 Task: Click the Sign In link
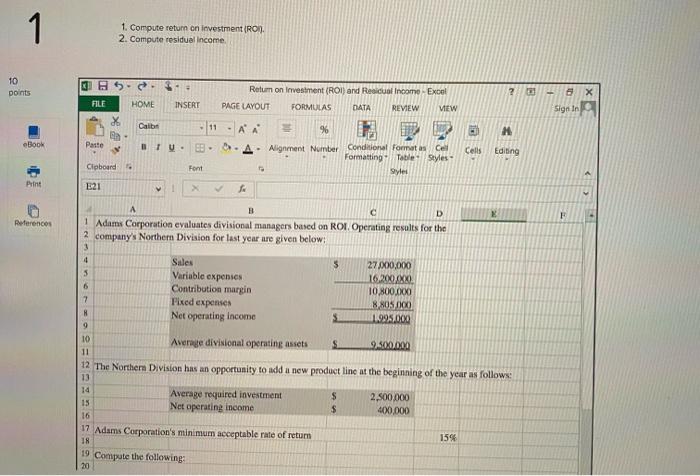[x=566, y=109]
